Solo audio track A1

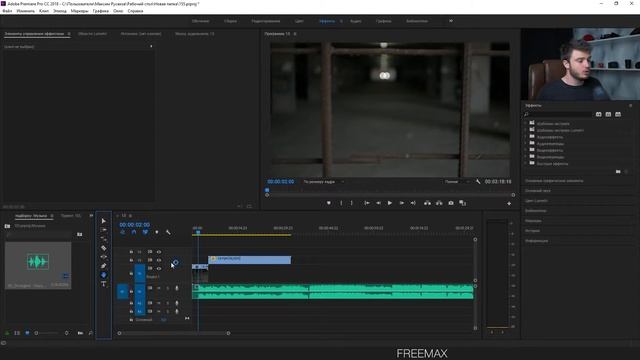pyautogui.click(x=168, y=288)
